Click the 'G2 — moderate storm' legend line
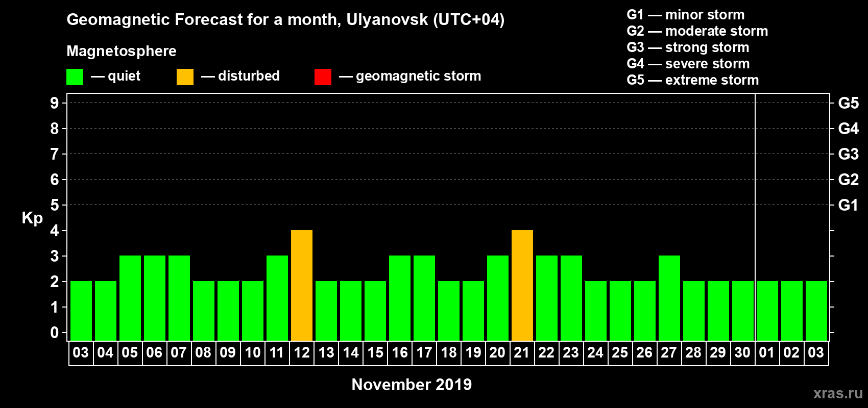 (697, 31)
